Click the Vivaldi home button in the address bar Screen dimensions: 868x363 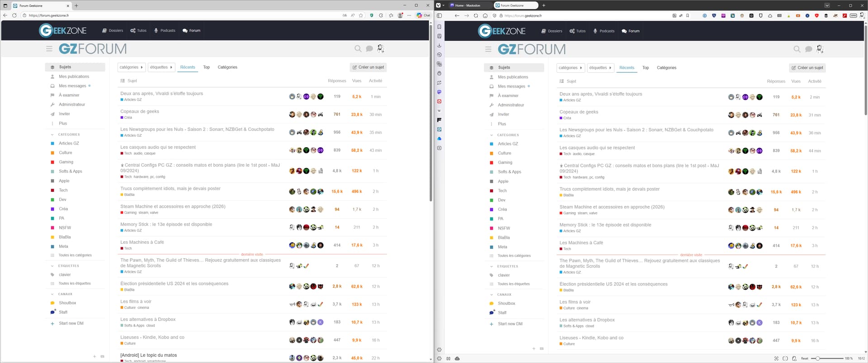485,16
